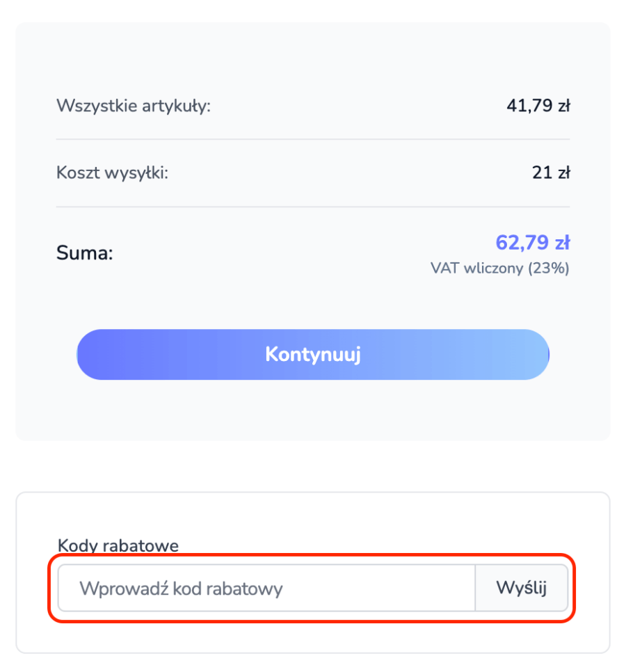Click the Koszt wysyłki label
This screenshot has width=626, height=672.
(112, 173)
